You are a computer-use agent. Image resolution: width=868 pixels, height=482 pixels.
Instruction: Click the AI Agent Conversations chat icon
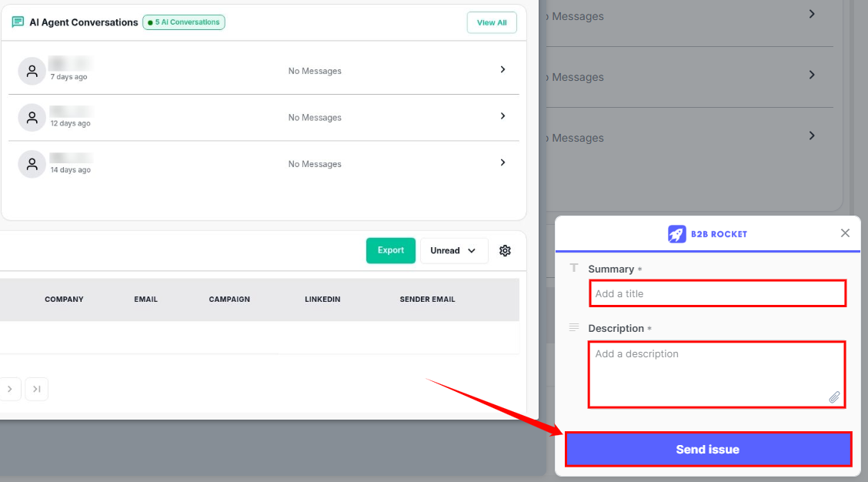18,22
